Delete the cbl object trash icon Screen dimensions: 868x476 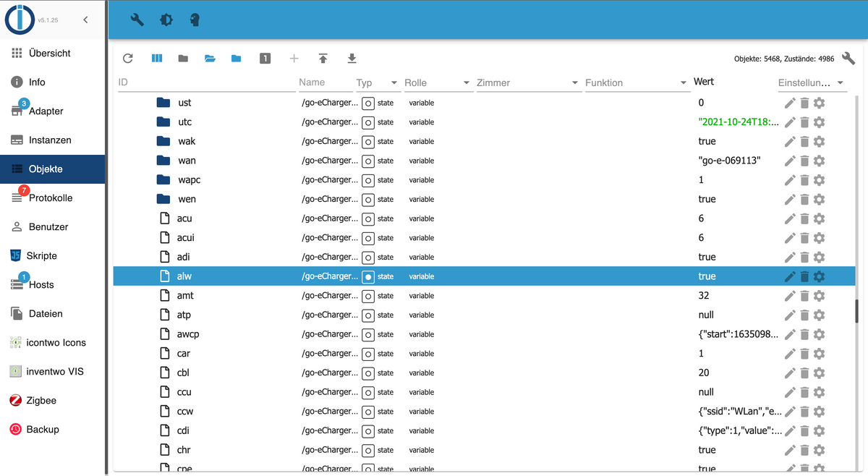pos(804,373)
